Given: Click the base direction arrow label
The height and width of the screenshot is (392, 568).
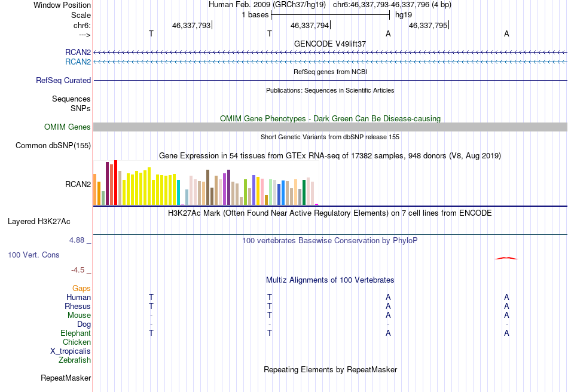Looking at the screenshot, I should (85, 35).
